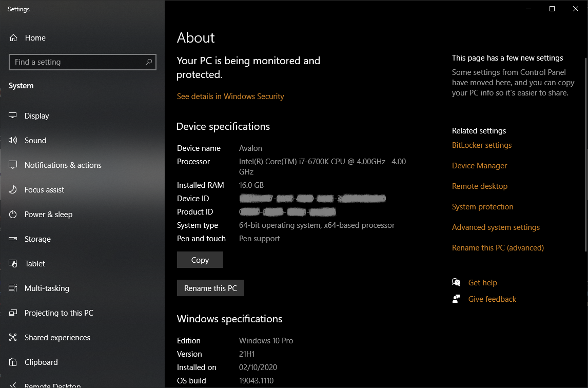Select the Tablet settings page
The height and width of the screenshot is (388, 588).
pyautogui.click(x=35, y=264)
